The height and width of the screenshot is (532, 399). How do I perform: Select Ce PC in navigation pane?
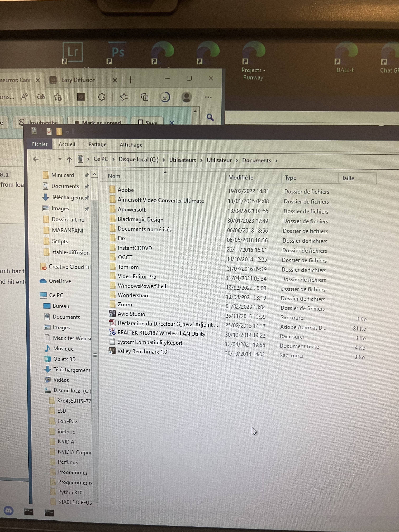(56, 295)
